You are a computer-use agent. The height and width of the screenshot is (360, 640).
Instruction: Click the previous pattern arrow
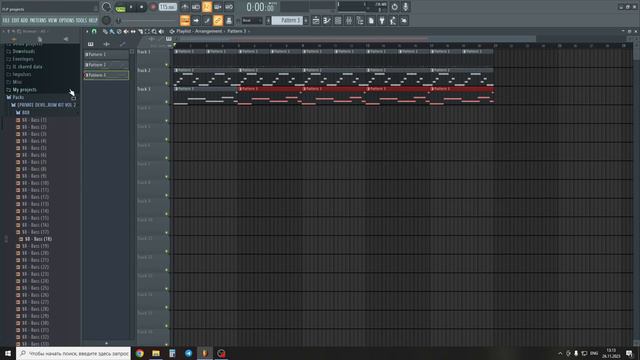coord(268,20)
